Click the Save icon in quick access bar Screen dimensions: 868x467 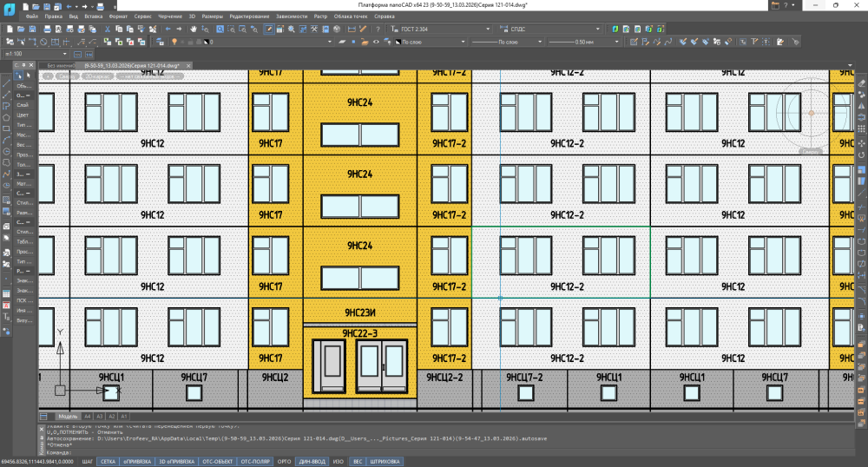(x=47, y=6)
